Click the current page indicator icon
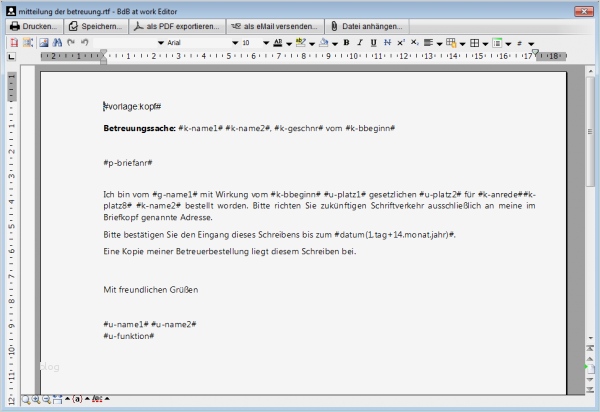The width and height of the screenshot is (600, 412). coord(590,369)
